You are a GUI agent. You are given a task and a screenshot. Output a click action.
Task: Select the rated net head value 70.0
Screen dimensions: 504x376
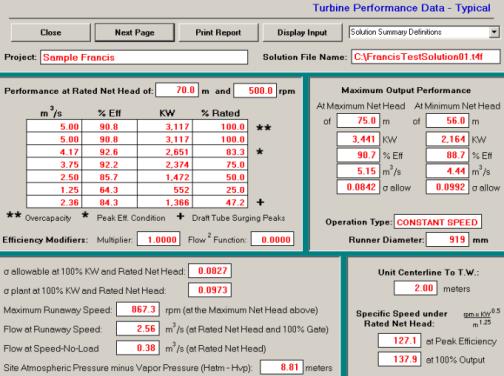pyautogui.click(x=177, y=90)
